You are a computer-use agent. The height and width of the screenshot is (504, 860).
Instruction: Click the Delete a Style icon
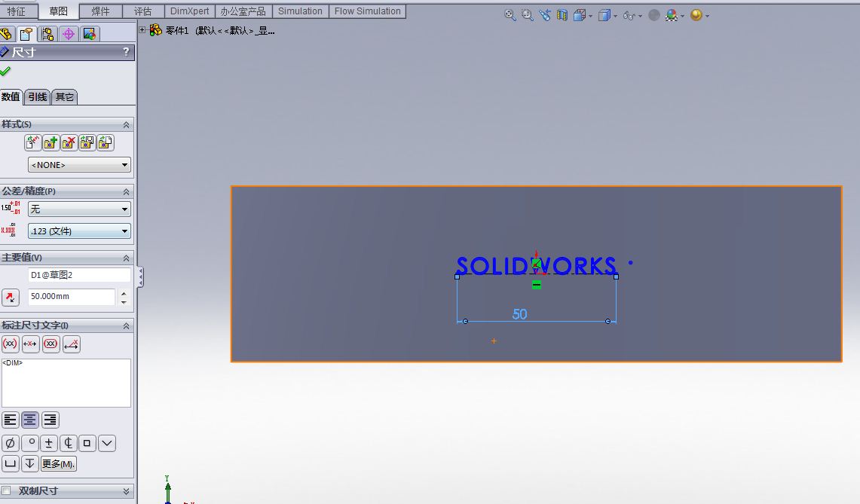pos(69,142)
